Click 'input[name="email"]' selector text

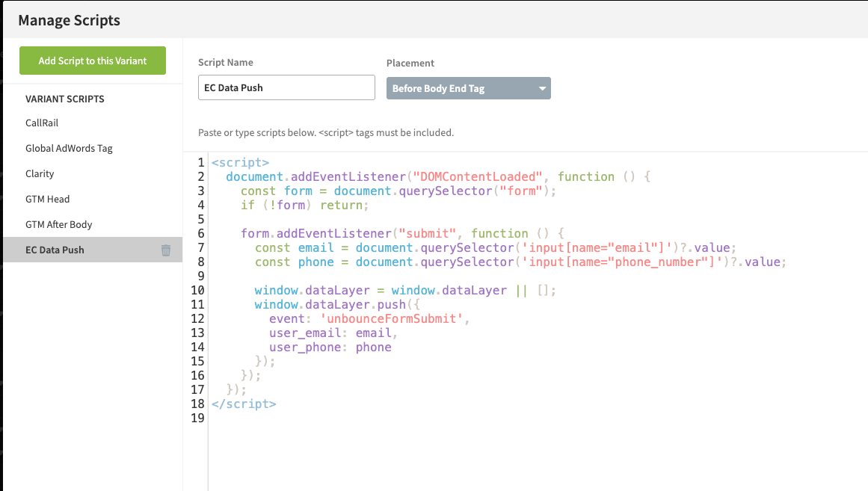tap(597, 248)
